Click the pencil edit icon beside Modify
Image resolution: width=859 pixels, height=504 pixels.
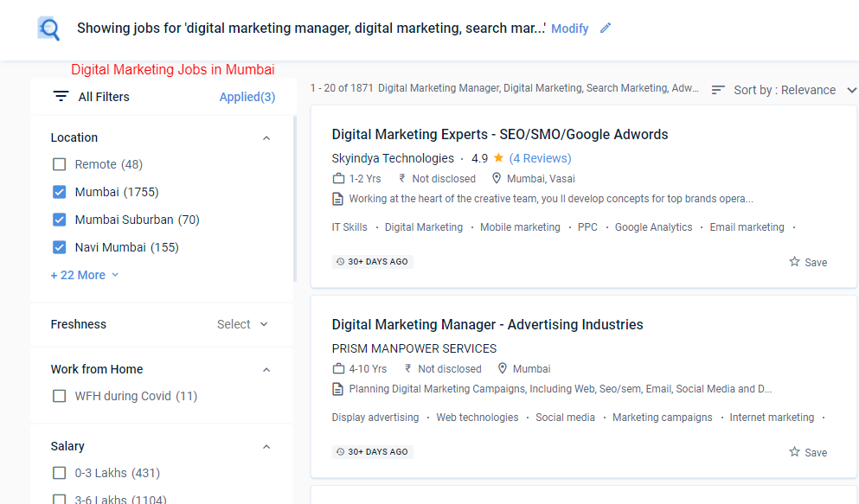tap(605, 28)
